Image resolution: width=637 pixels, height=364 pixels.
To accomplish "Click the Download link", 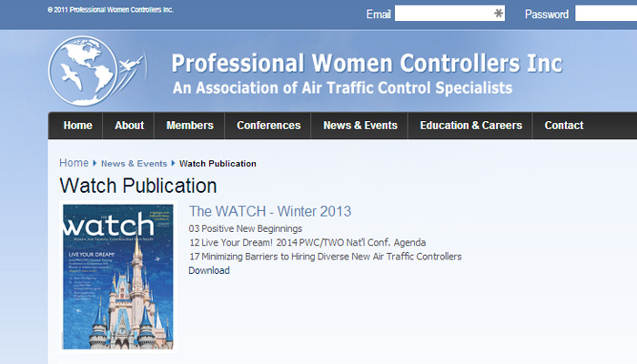I will click(208, 270).
